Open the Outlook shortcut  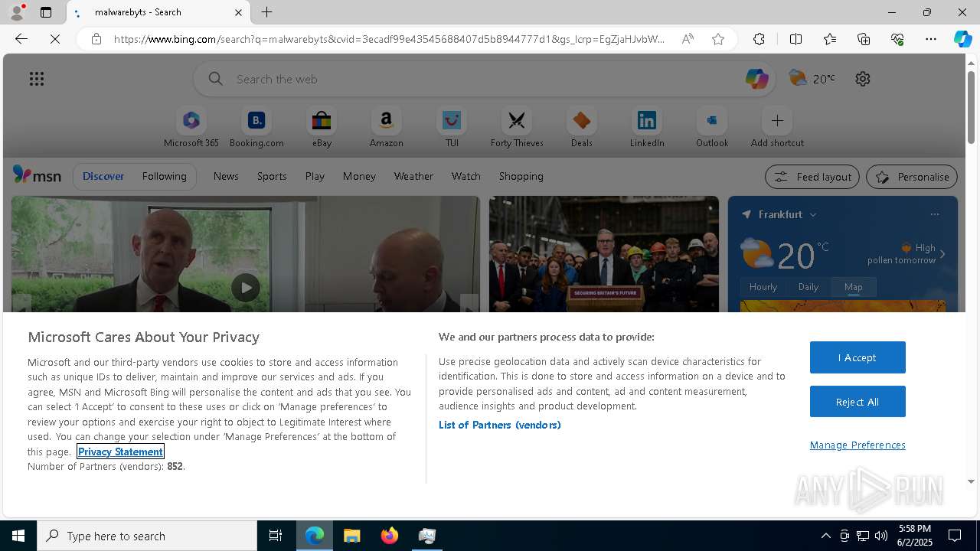tap(712, 128)
